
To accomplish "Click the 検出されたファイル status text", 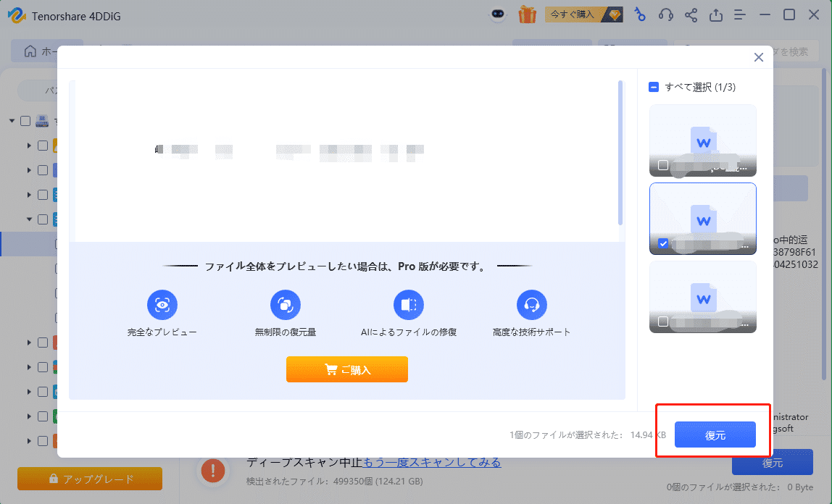I will pyautogui.click(x=334, y=482).
